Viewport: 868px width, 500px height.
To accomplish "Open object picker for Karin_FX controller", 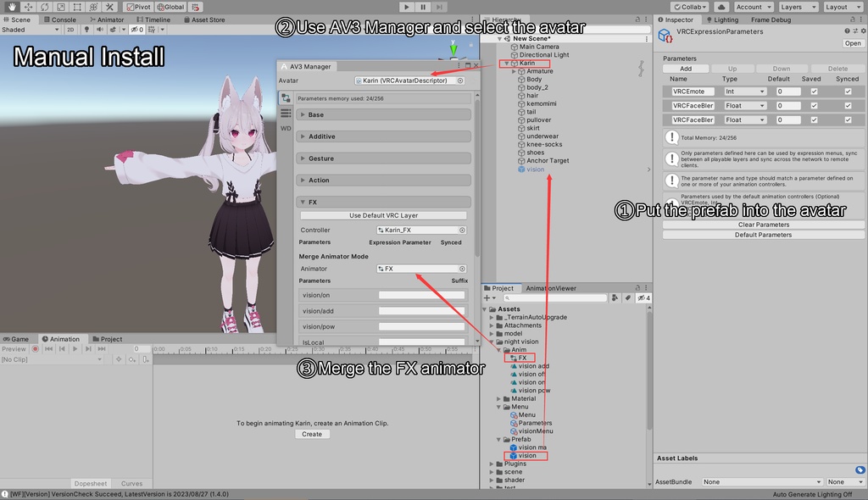I will pos(462,230).
